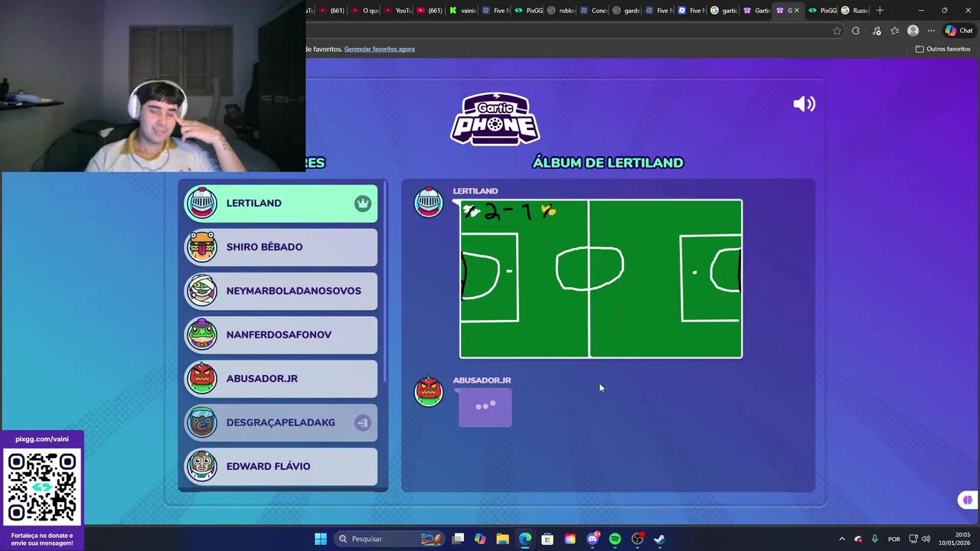Open the Windows Start menu
The height and width of the screenshot is (551, 980).
(x=321, y=539)
